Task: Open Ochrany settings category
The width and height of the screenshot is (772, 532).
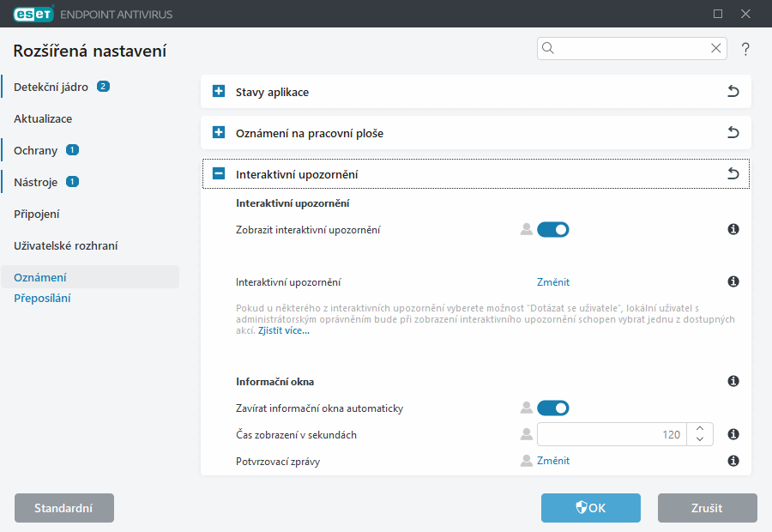Action: click(35, 151)
